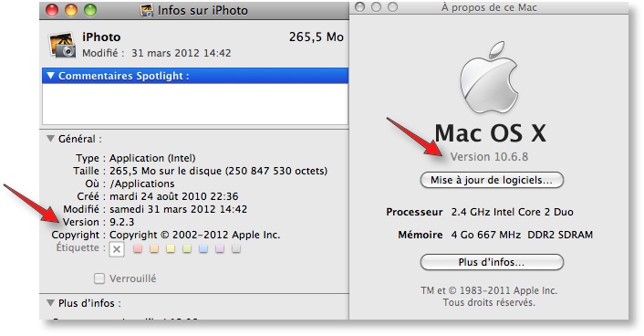This screenshot has height=336, width=644.
Task: Choose the gray Étiquette label color
Action: point(236,249)
